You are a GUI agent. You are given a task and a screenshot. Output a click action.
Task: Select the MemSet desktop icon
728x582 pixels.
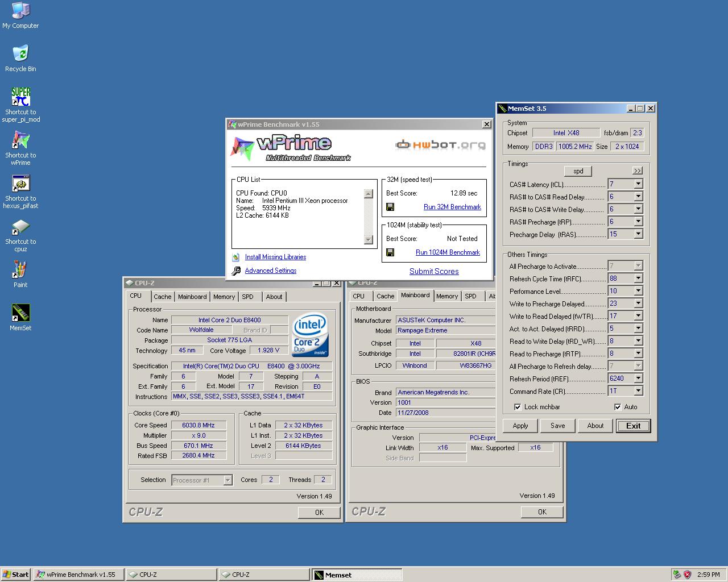(20, 313)
